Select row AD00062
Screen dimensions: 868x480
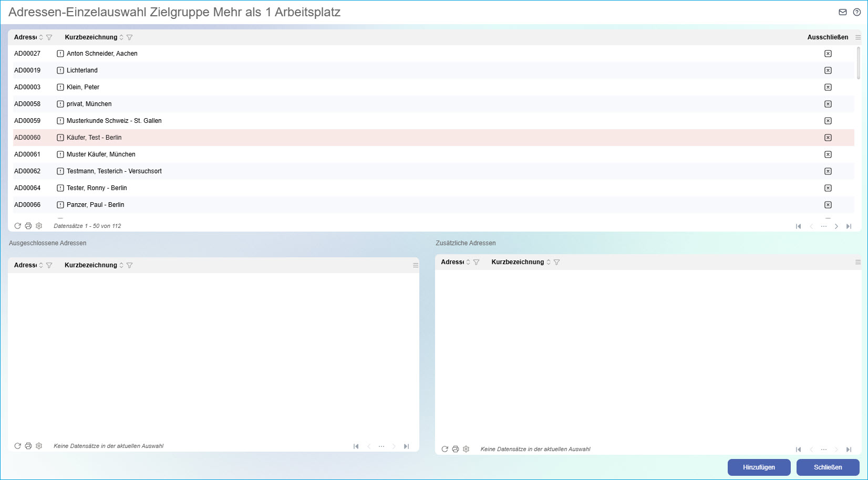click(433, 171)
